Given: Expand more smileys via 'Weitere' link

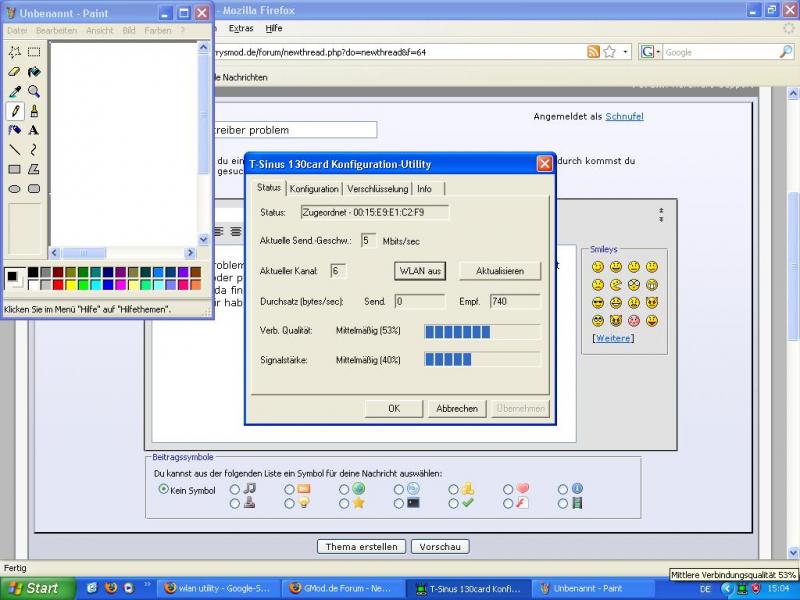Looking at the screenshot, I should click(612, 338).
